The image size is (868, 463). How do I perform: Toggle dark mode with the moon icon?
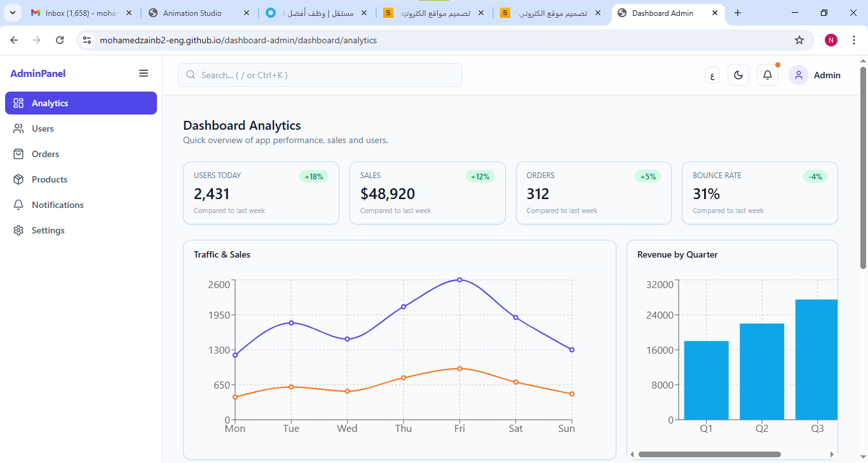pyautogui.click(x=738, y=74)
